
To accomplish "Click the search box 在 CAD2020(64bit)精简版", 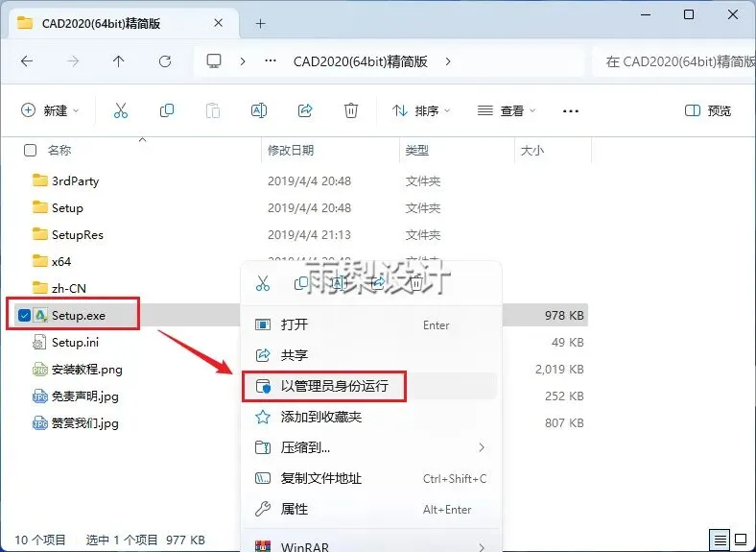I will point(673,61).
